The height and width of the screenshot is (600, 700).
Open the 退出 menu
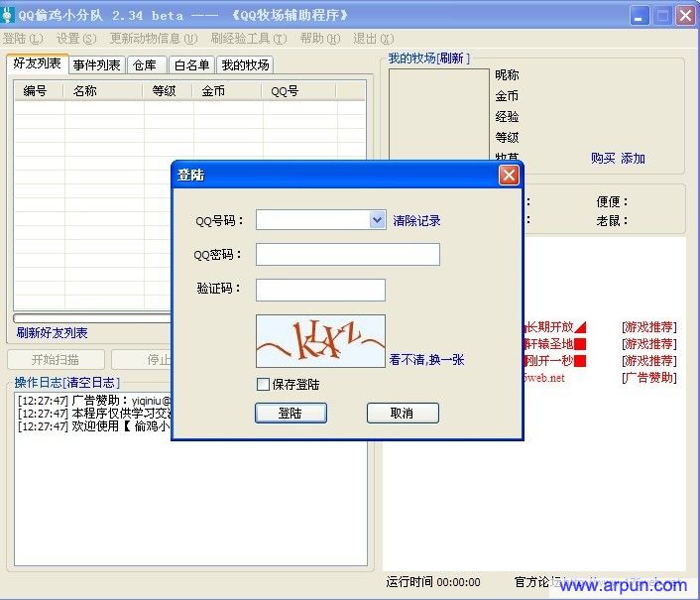pos(373,39)
